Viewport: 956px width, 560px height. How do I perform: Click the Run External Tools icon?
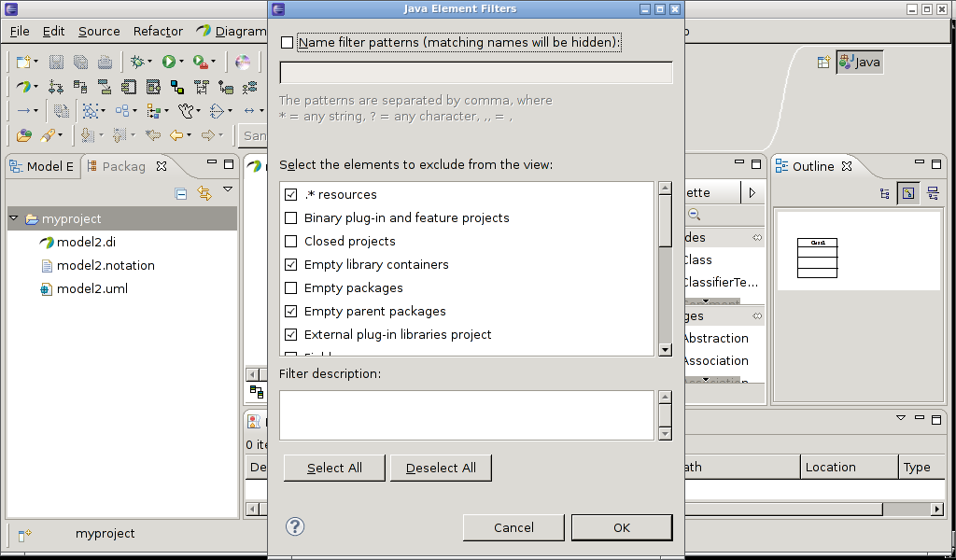(201, 62)
